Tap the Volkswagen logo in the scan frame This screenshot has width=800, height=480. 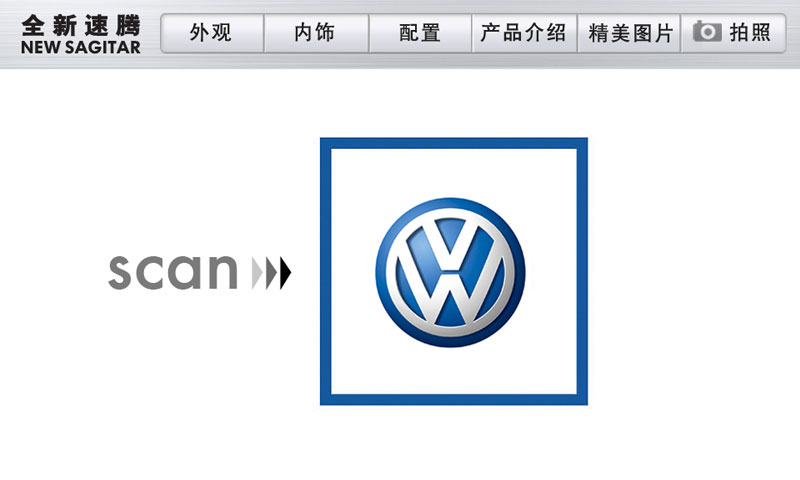click(x=451, y=272)
